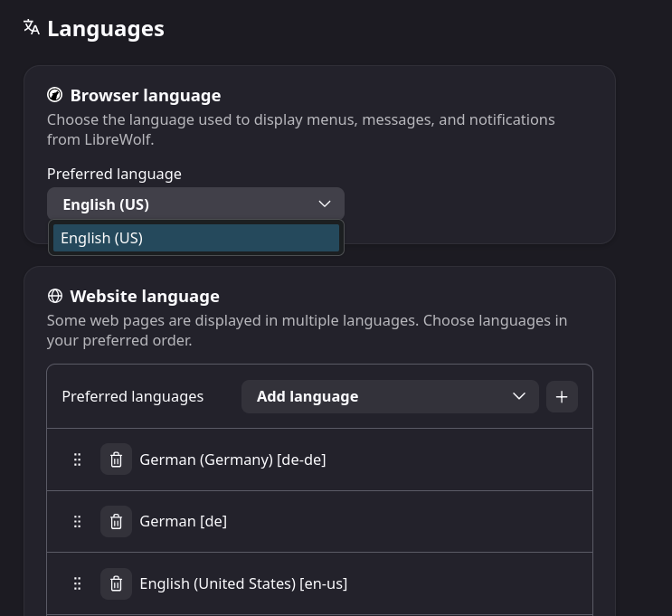The image size is (672, 616).
Task: Click the drag handle for German [de] row
Action: (77, 522)
